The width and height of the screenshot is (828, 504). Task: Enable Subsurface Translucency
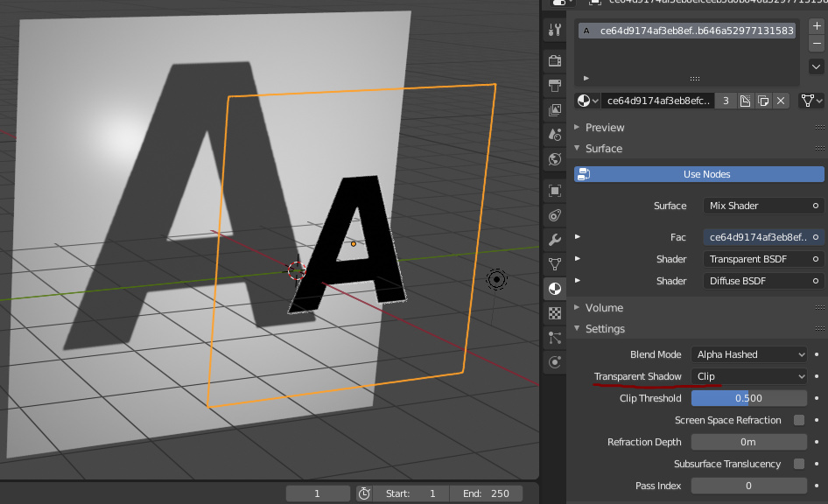[798, 464]
